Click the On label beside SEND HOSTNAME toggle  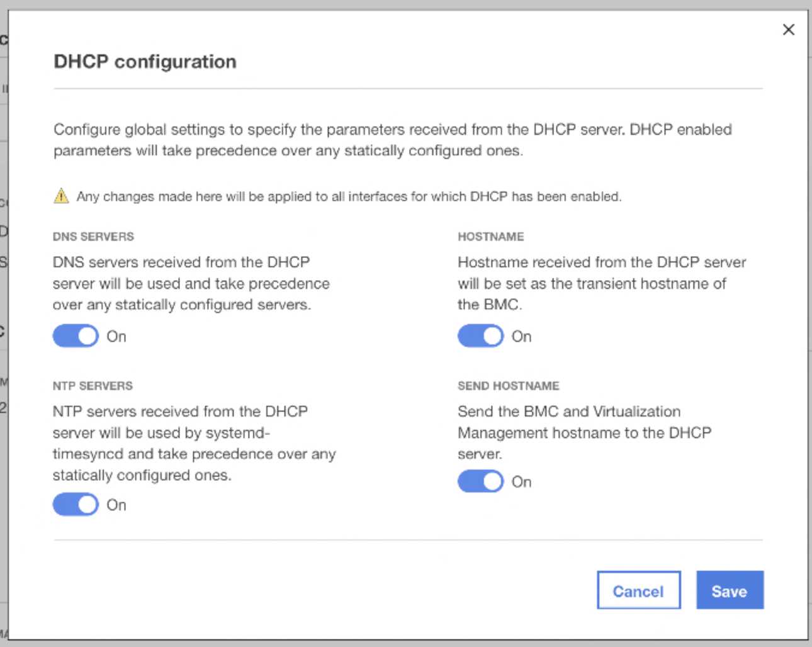click(x=521, y=481)
